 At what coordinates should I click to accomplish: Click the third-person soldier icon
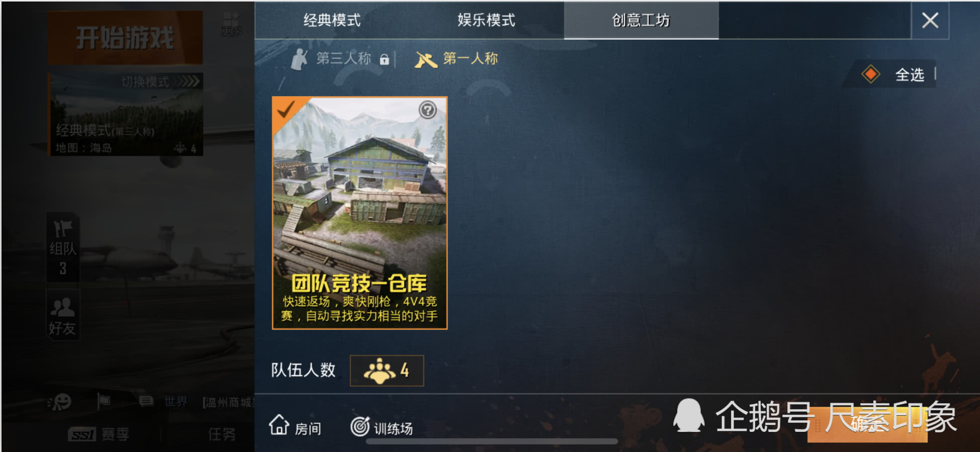click(300, 59)
